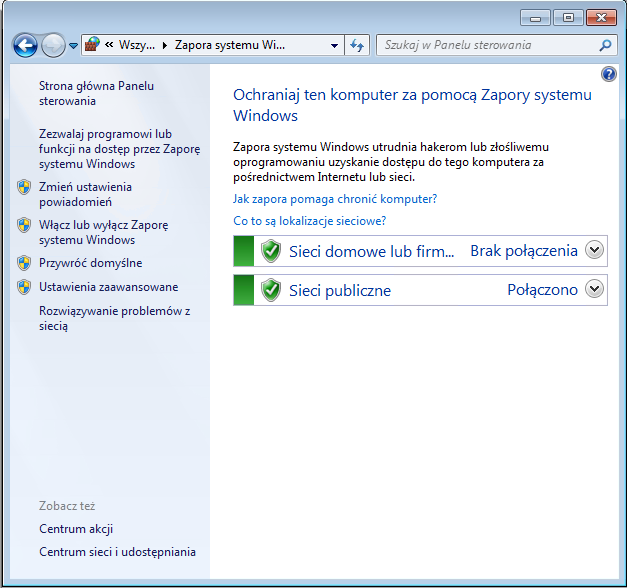Image resolution: width=627 pixels, height=588 pixels.
Task: Select the 'Wszy...' breadcrumb segment
Action: point(137,45)
